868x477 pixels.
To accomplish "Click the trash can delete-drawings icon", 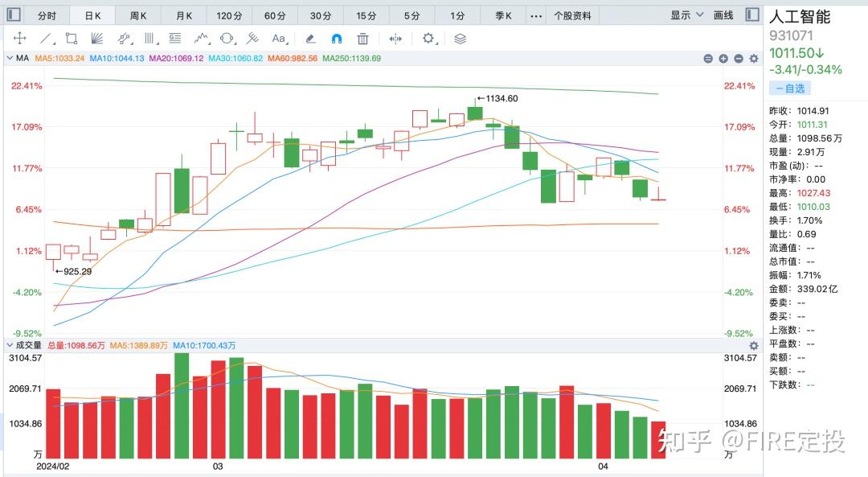I will click(x=362, y=39).
